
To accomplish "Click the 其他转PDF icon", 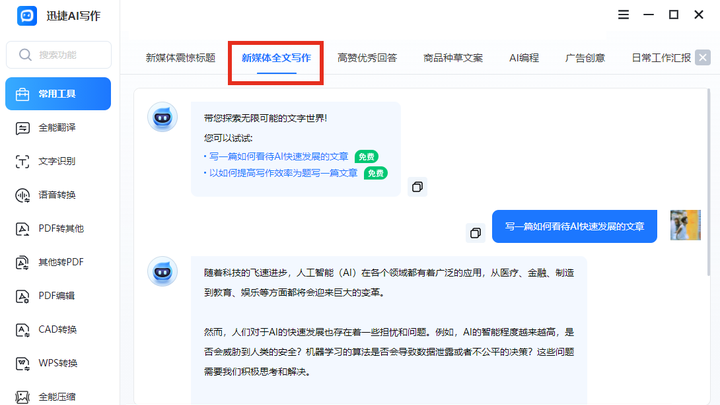I will pos(22,262).
